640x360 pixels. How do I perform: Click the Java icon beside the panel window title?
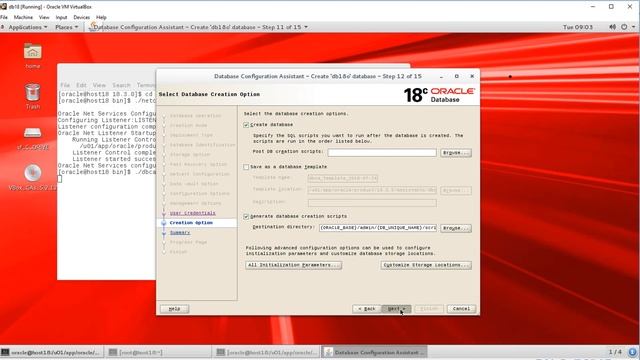[x=93, y=27]
